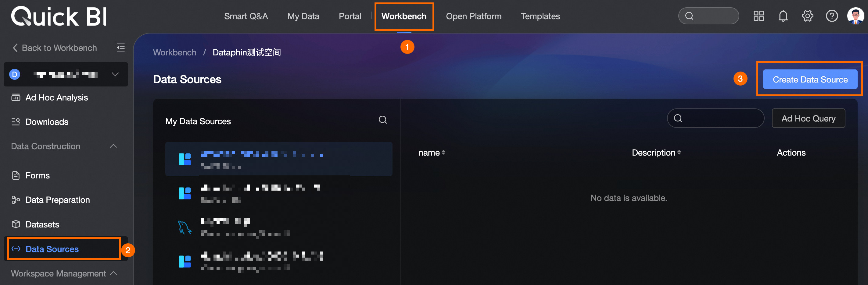Select the Datasets cube icon
868x285 pixels.
tap(16, 224)
